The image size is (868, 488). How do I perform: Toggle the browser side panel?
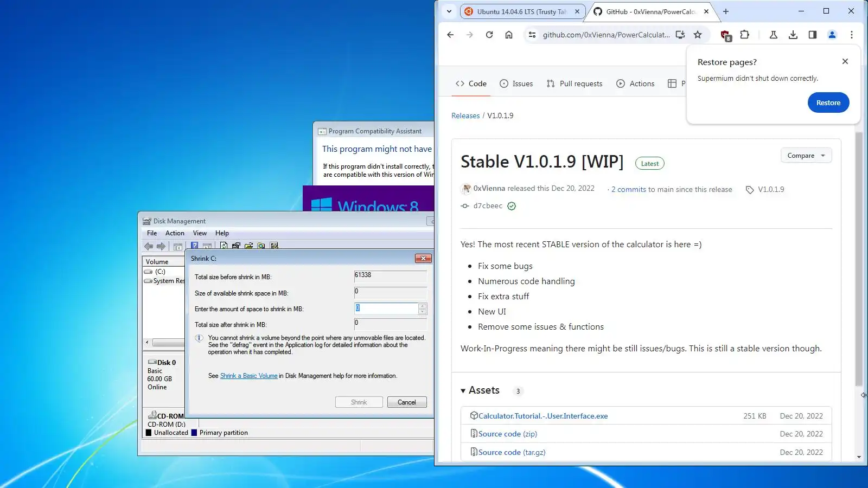(x=813, y=35)
